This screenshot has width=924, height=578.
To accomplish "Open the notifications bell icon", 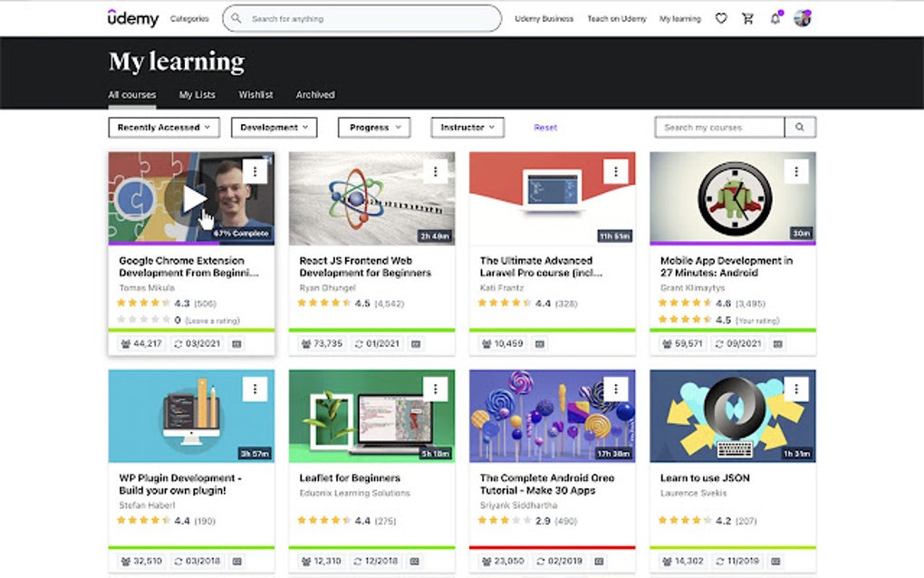I will (775, 18).
